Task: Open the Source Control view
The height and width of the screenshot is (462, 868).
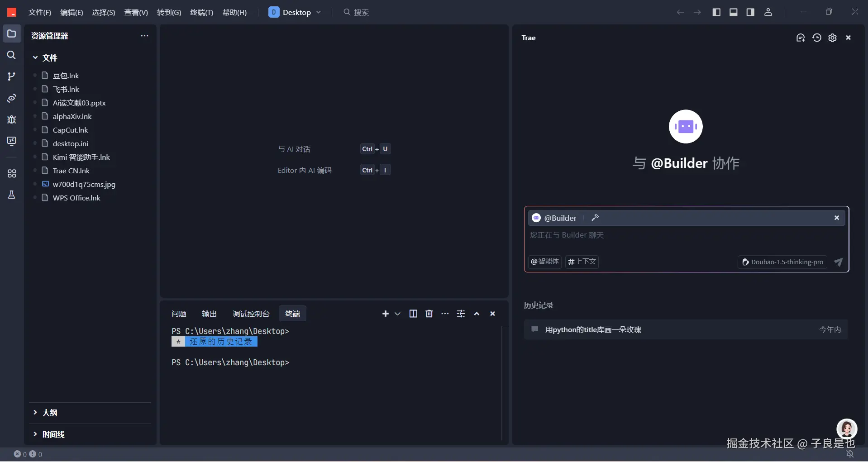Action: (x=12, y=76)
